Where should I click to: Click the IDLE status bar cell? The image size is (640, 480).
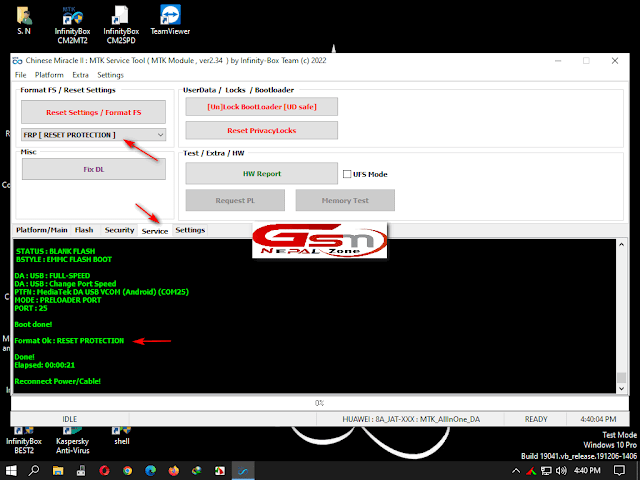(70, 419)
